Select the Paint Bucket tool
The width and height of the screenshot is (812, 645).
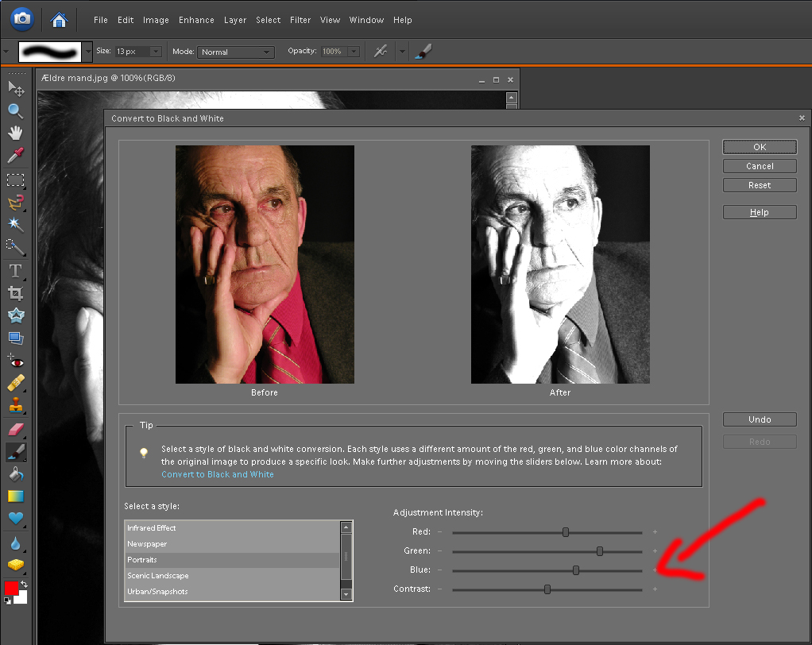[16, 474]
